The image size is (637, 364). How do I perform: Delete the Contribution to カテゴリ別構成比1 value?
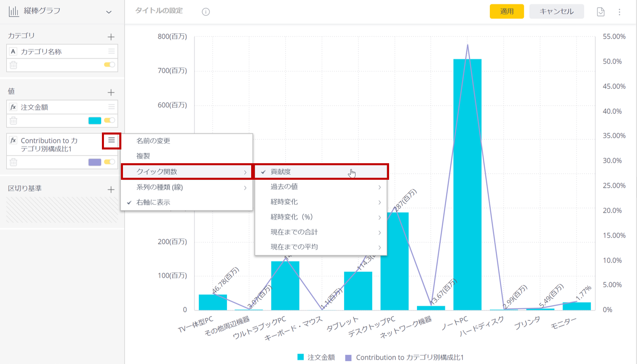13,162
